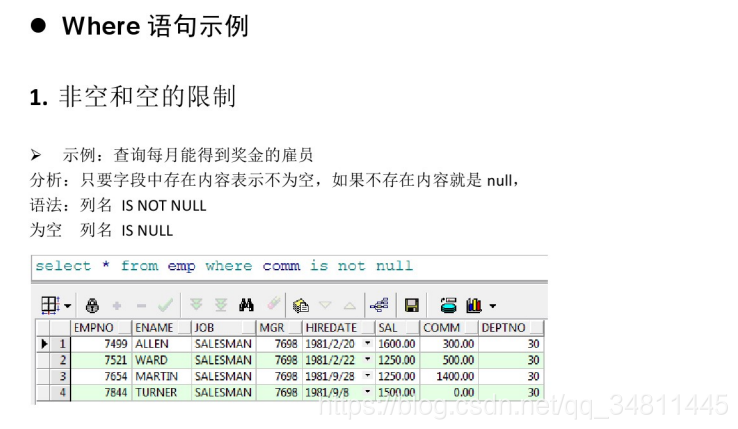Click the EMPNO cell 7654

pos(101,376)
